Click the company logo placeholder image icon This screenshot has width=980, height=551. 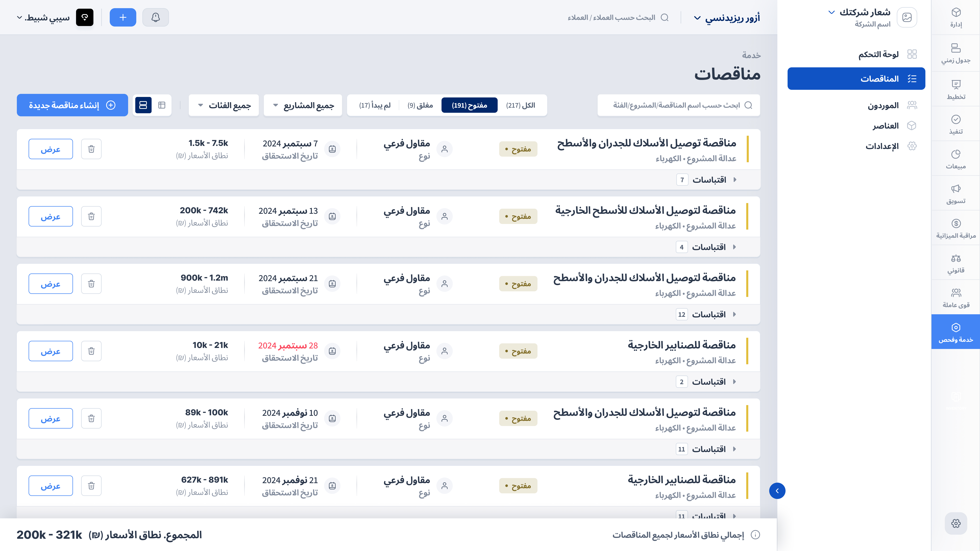(x=907, y=18)
